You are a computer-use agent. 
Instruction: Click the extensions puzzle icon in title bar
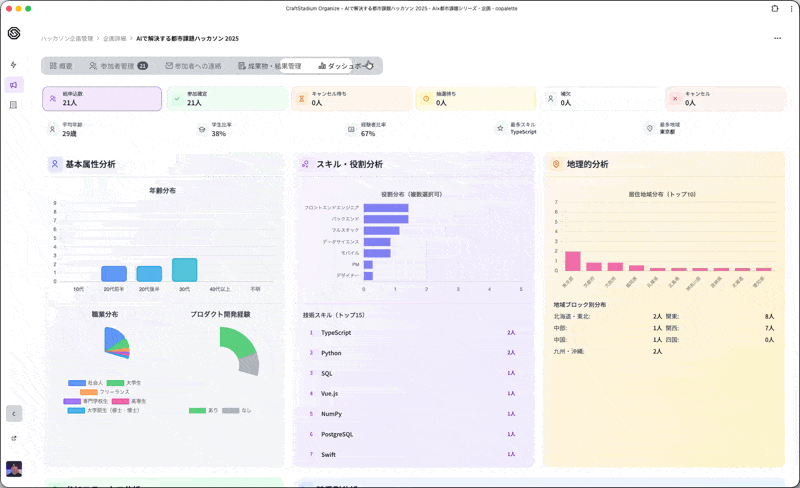click(775, 8)
